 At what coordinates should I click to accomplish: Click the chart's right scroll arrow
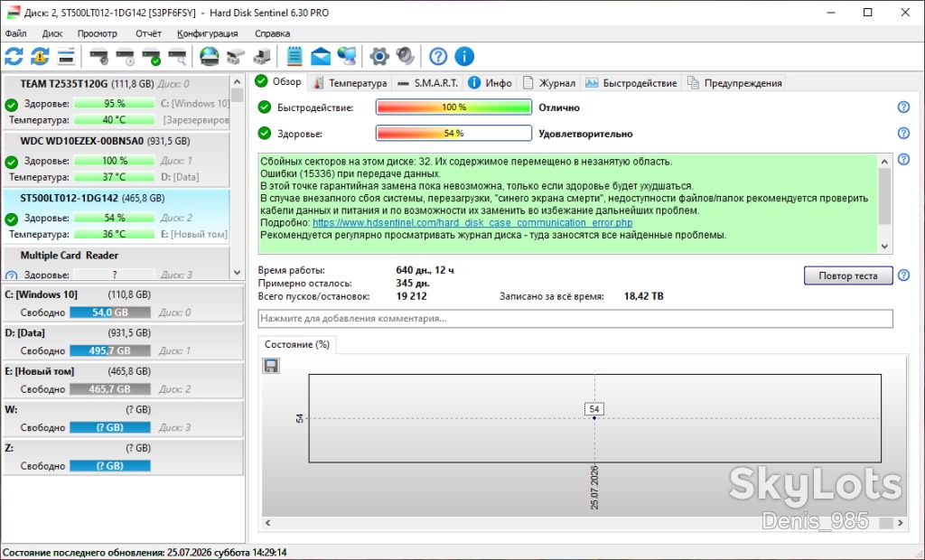[901, 522]
